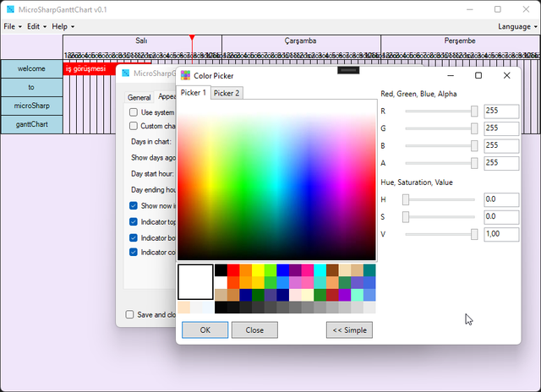Screen dimensions: 541x392
Task: Pick the pure red swatch in palette
Action: pos(233,270)
